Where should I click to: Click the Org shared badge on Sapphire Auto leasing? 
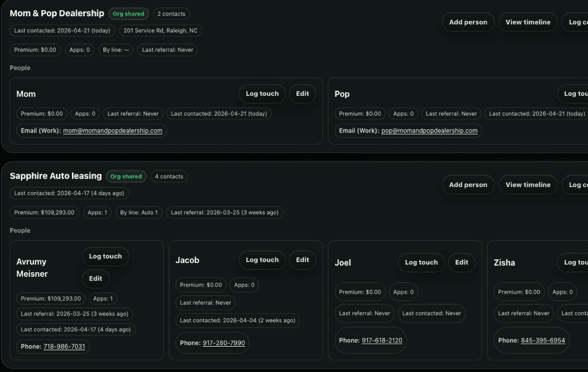pos(126,176)
